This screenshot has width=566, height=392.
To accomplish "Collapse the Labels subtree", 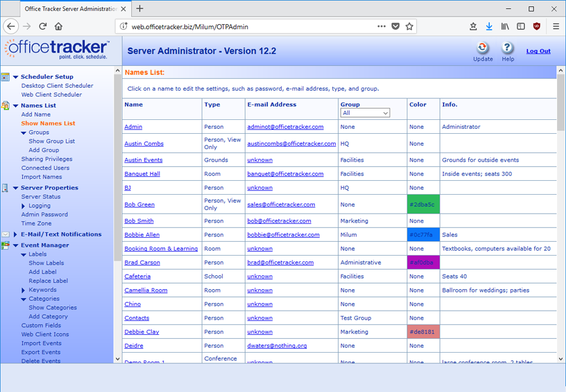I will (23, 254).
